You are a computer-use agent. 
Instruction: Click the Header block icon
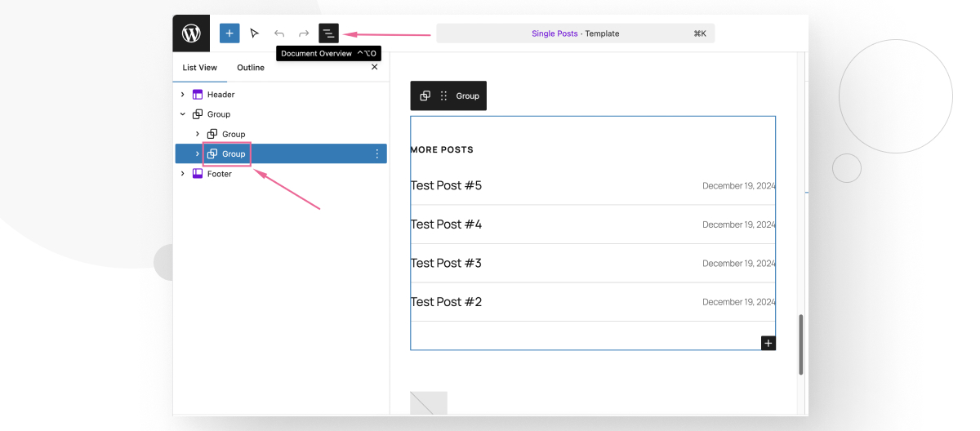point(198,95)
